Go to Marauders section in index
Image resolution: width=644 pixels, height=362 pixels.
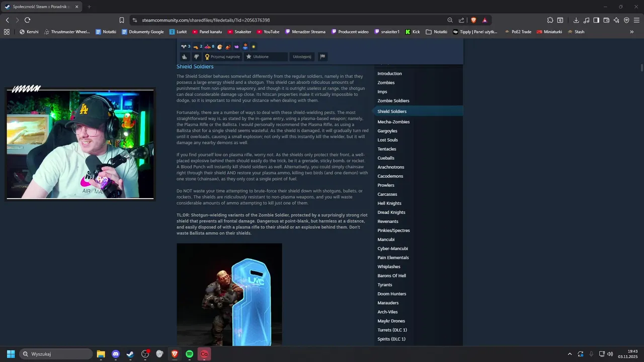click(x=388, y=303)
